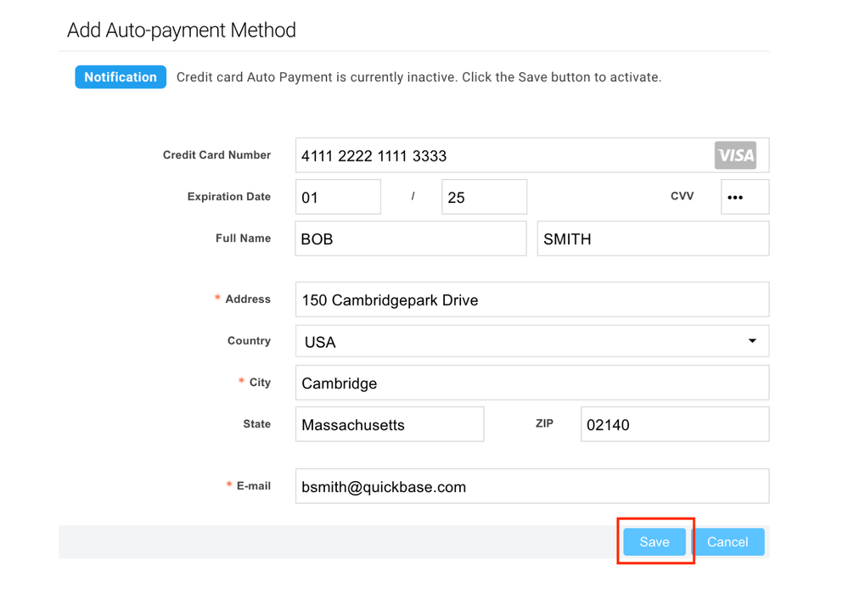Click the last name field SMITH
The width and height of the screenshot is (848, 616).
653,238
